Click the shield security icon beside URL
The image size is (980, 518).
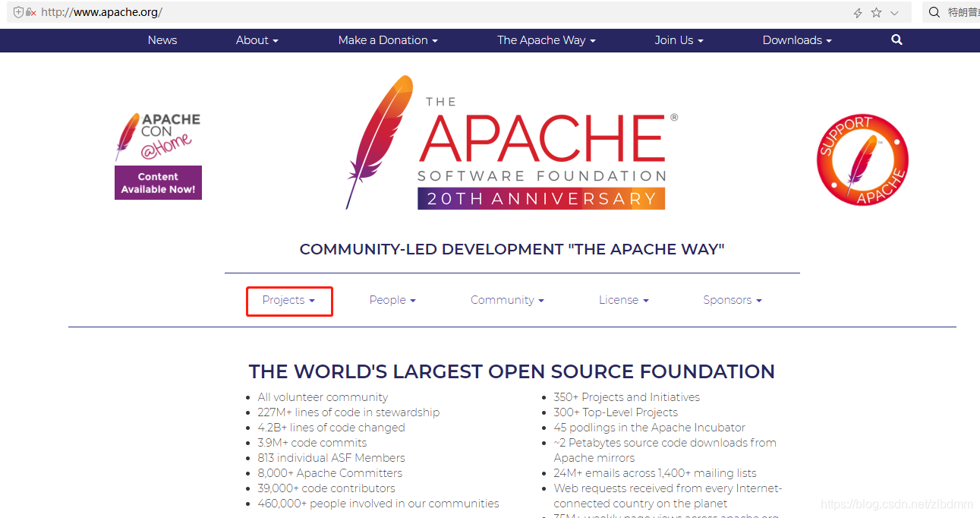pos(19,12)
